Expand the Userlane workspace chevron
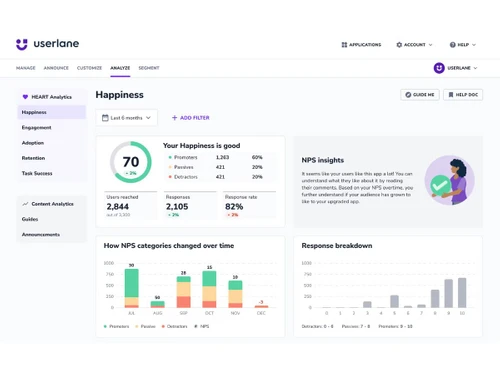500x375 pixels. point(475,68)
